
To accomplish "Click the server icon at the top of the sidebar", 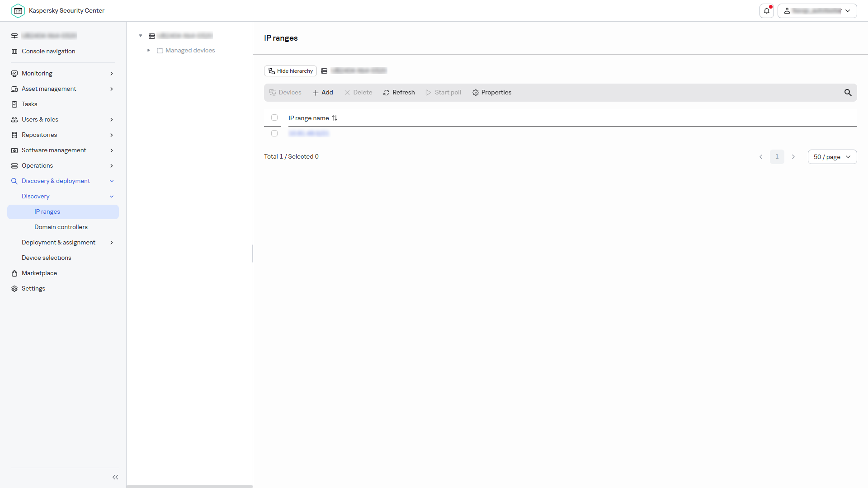I will [14, 36].
